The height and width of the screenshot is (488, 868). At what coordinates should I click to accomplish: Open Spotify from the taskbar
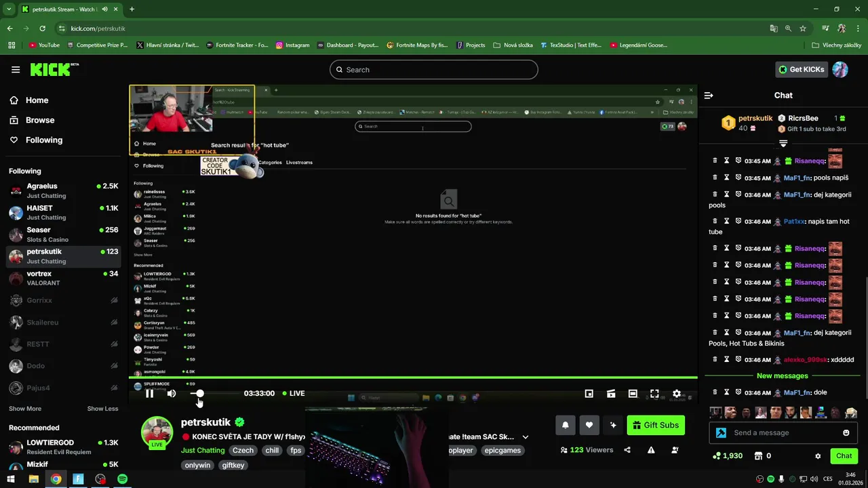[x=122, y=479]
